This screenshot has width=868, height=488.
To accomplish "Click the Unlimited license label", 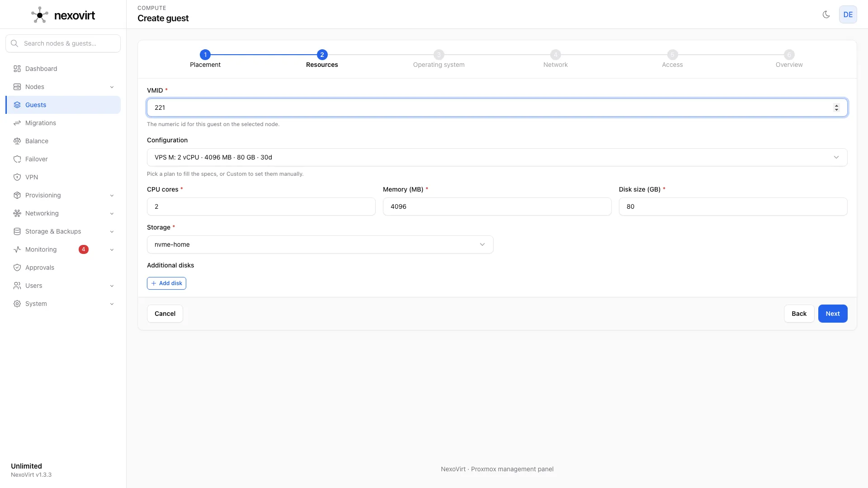I will coord(26,466).
